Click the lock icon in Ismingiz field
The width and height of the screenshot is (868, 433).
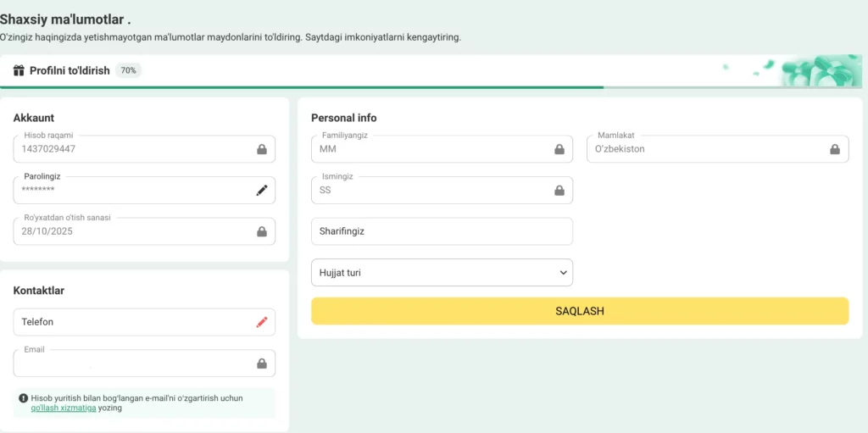(559, 191)
